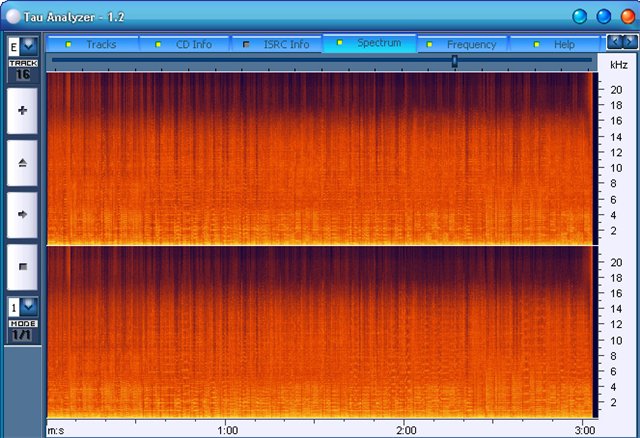Click the Spectrum tab
Screen dimensions: 640x438
(370, 44)
